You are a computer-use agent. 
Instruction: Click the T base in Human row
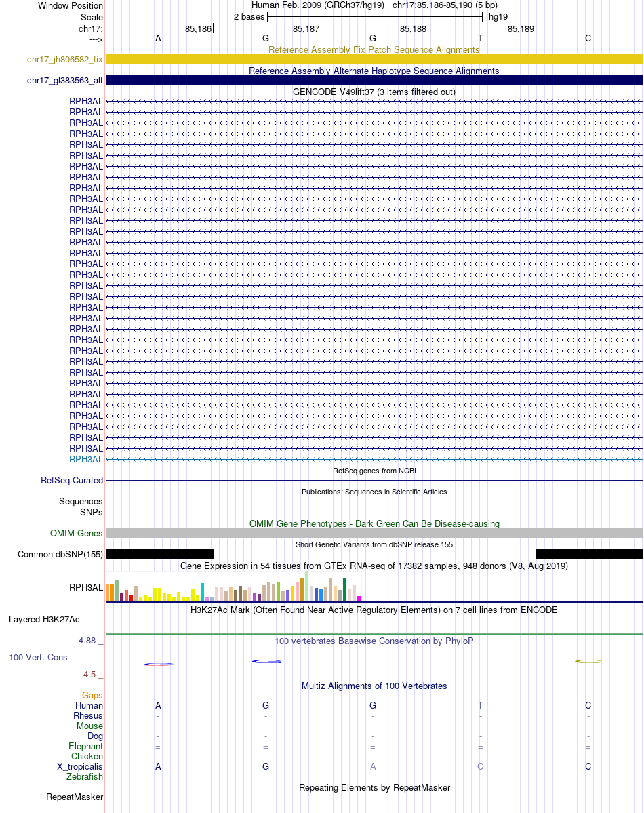[481, 706]
